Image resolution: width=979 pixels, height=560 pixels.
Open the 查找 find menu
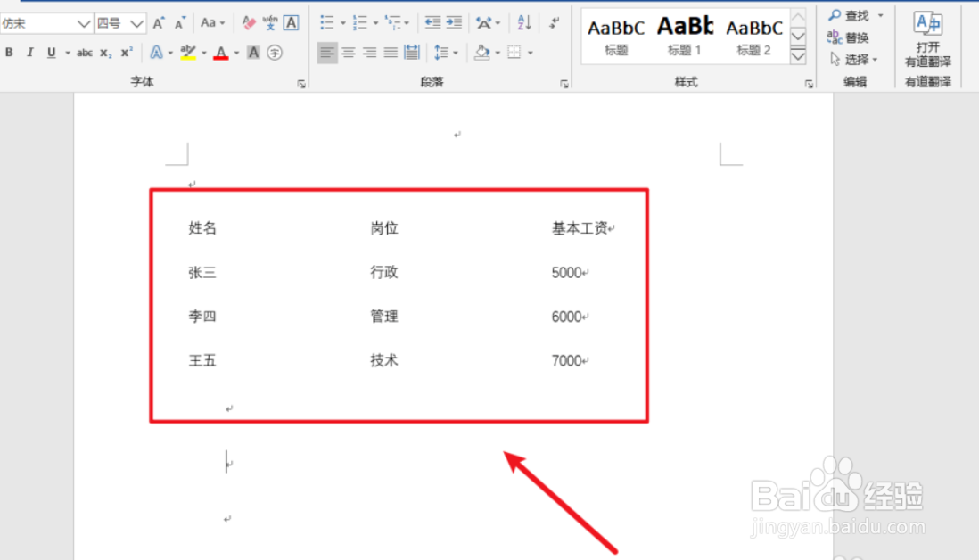[x=855, y=15]
